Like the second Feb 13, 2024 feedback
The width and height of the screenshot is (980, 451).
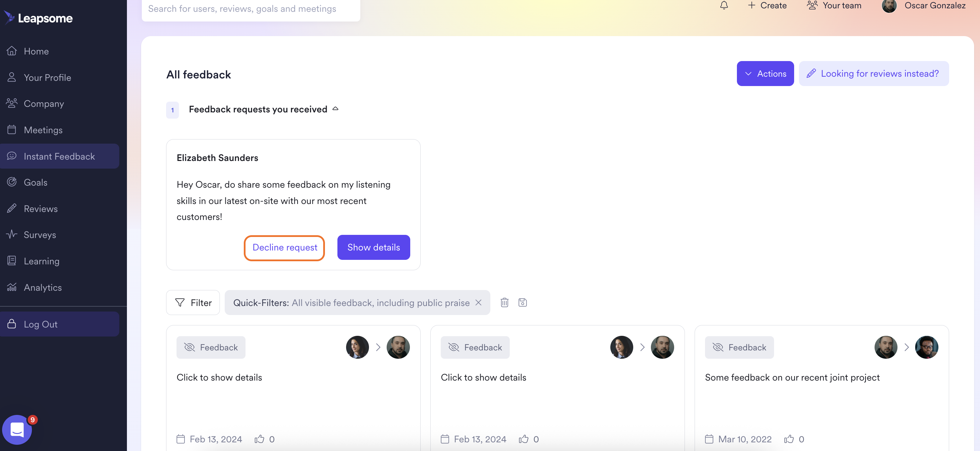[524, 439]
